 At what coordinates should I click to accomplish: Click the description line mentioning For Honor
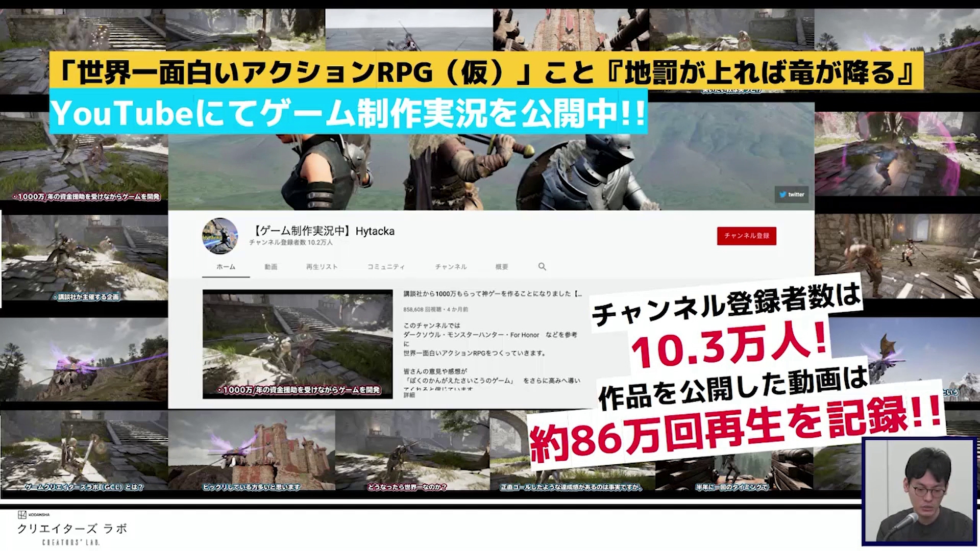point(490,335)
